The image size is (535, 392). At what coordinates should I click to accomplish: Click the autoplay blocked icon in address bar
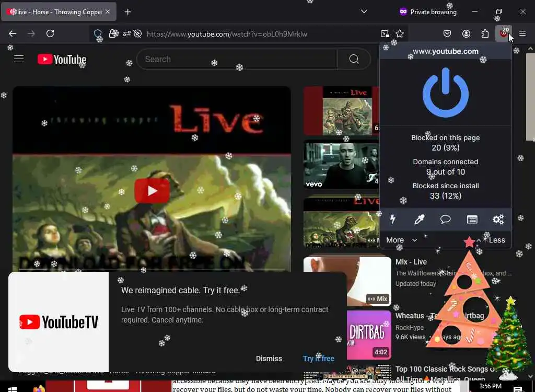point(138,33)
